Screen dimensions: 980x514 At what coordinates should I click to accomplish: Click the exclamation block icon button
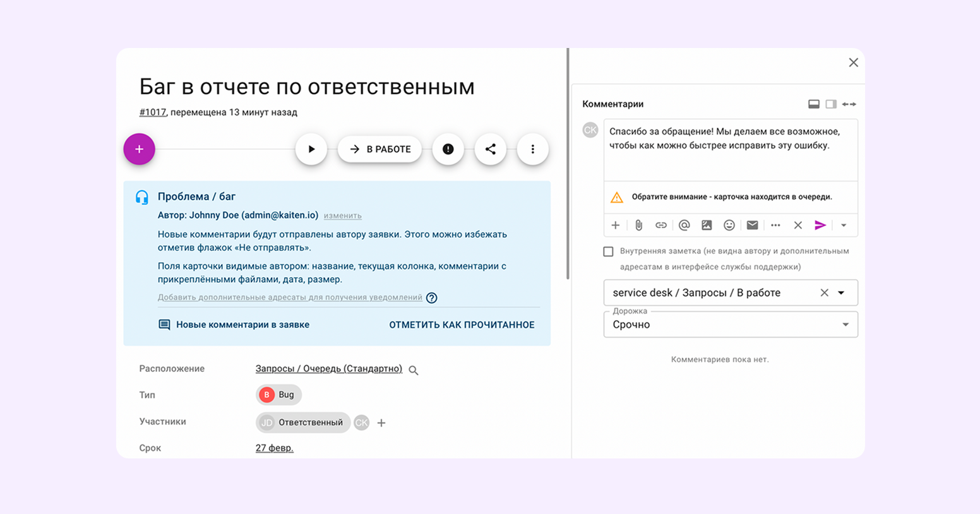click(448, 149)
